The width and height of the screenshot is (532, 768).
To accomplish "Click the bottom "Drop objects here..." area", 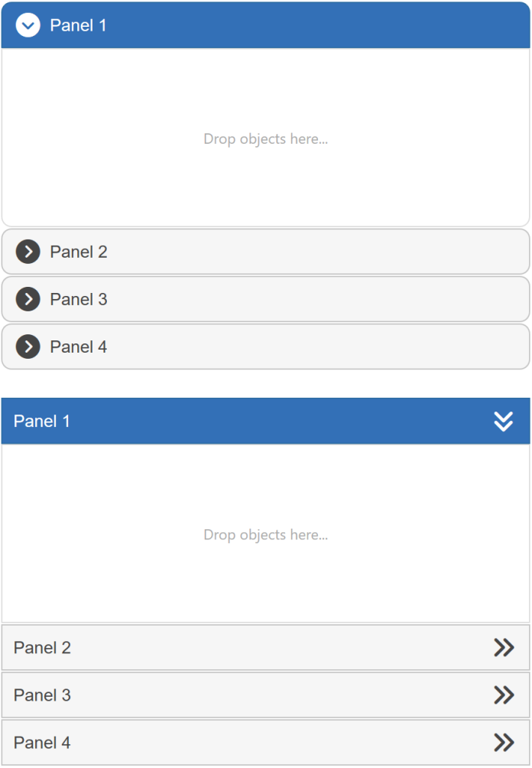I will coord(265,535).
